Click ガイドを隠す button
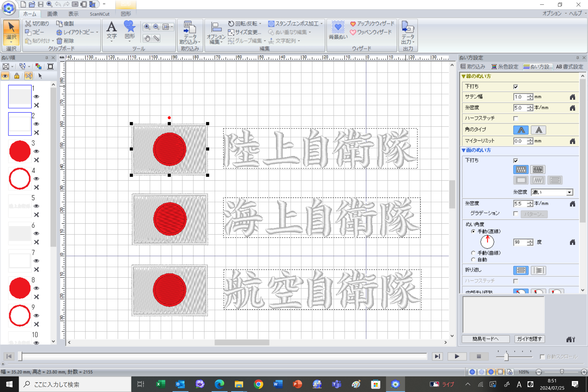 coord(529,339)
